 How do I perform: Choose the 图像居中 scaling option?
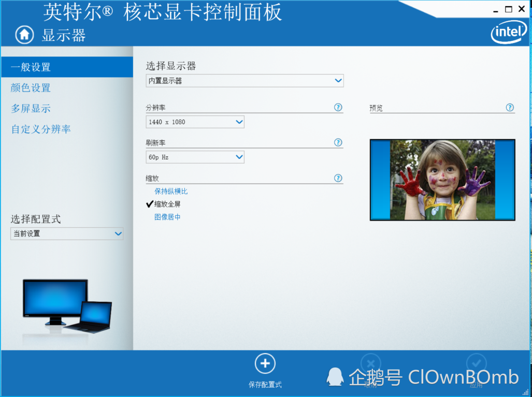(167, 217)
